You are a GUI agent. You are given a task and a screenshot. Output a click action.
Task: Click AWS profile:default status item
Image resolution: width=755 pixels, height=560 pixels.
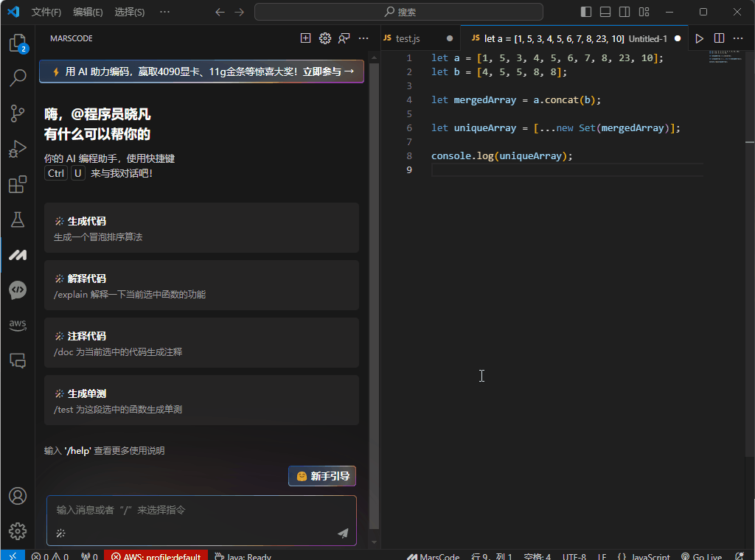pos(156,556)
